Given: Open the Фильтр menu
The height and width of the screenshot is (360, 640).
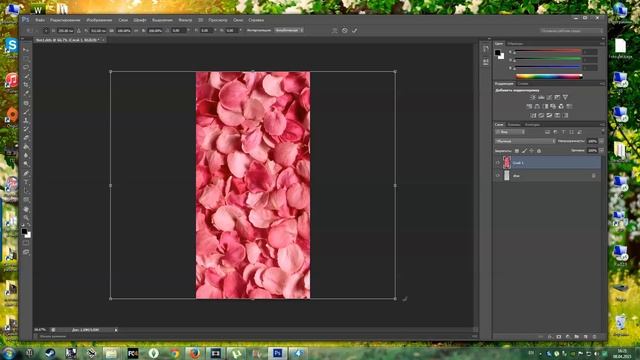Looking at the screenshot, I should point(185,20).
